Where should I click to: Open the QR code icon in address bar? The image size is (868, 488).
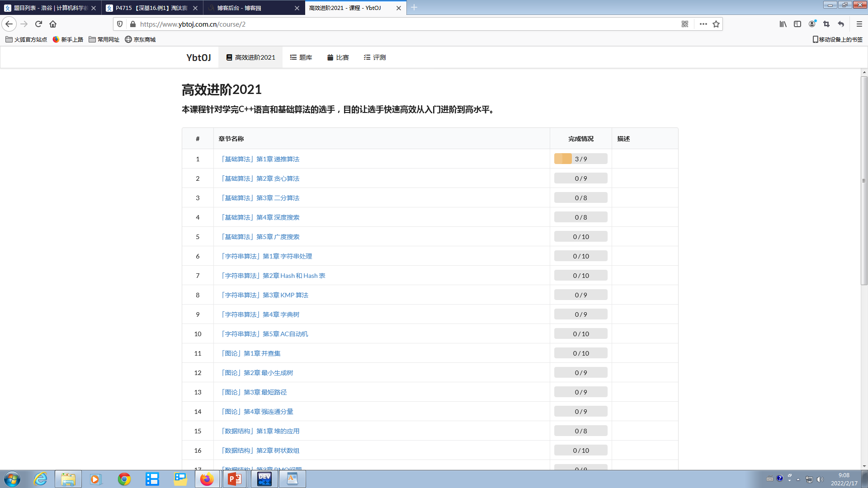click(685, 24)
